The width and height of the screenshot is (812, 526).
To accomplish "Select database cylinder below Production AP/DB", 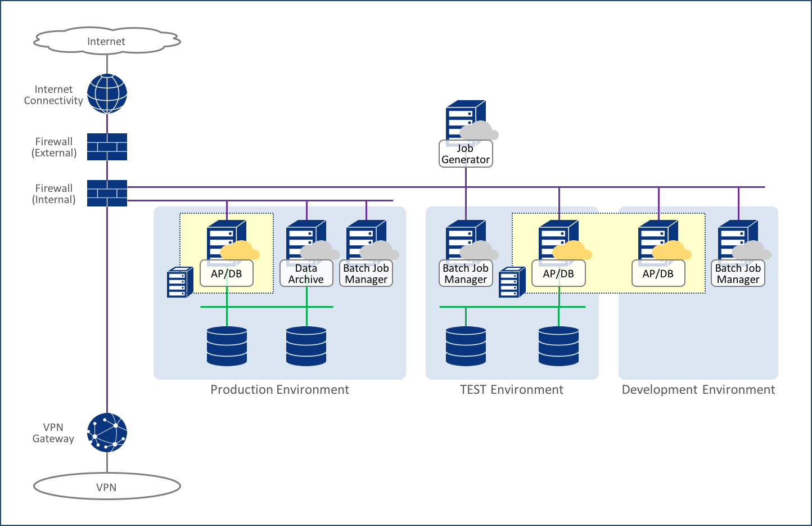I will coord(227,346).
